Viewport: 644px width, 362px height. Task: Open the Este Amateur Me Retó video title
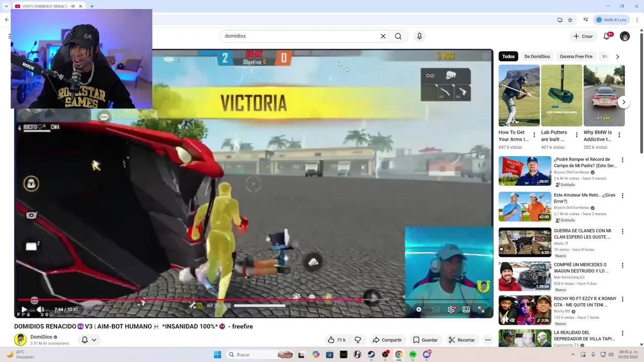coord(585,198)
